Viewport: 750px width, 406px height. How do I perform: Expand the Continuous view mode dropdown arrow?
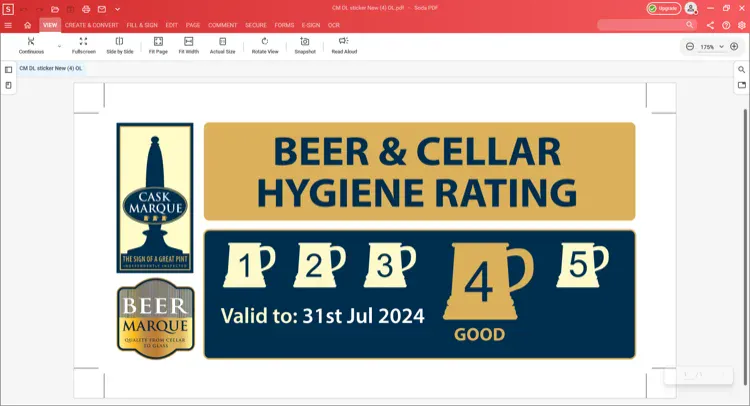point(59,46)
